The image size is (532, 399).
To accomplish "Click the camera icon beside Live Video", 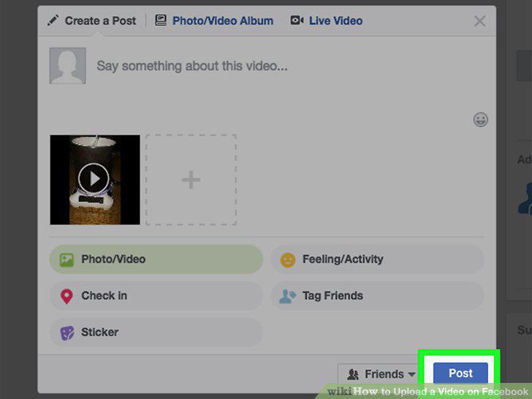I will (297, 20).
